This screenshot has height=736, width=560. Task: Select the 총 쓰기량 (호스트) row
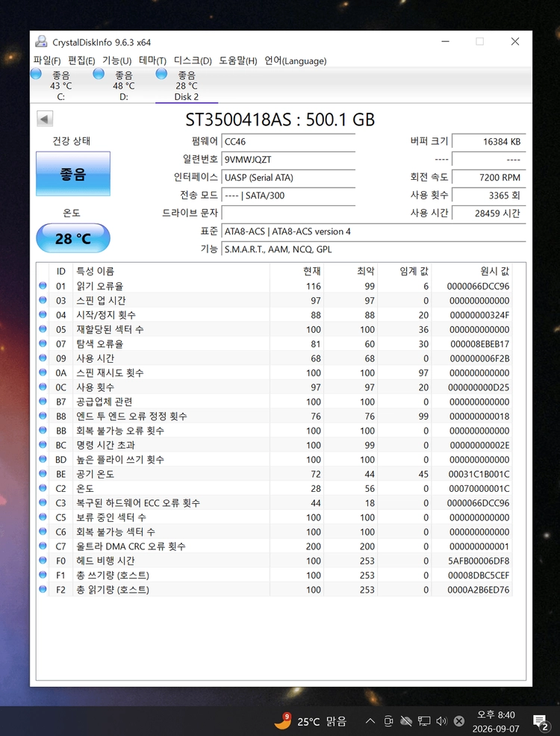pyautogui.click(x=275, y=575)
